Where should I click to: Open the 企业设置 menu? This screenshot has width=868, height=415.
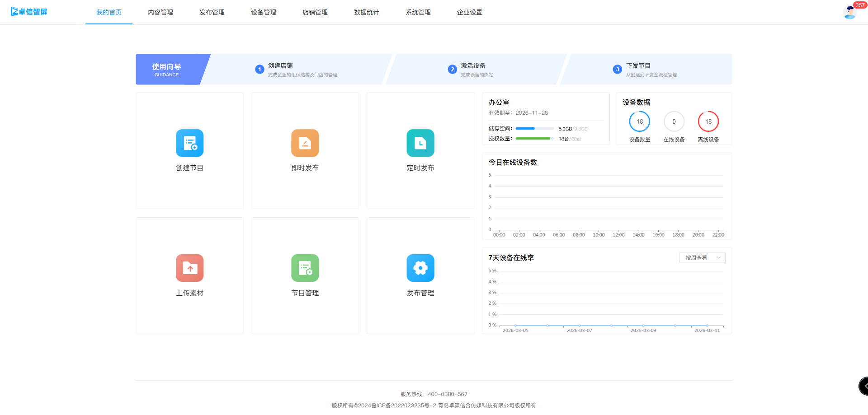pyautogui.click(x=470, y=12)
